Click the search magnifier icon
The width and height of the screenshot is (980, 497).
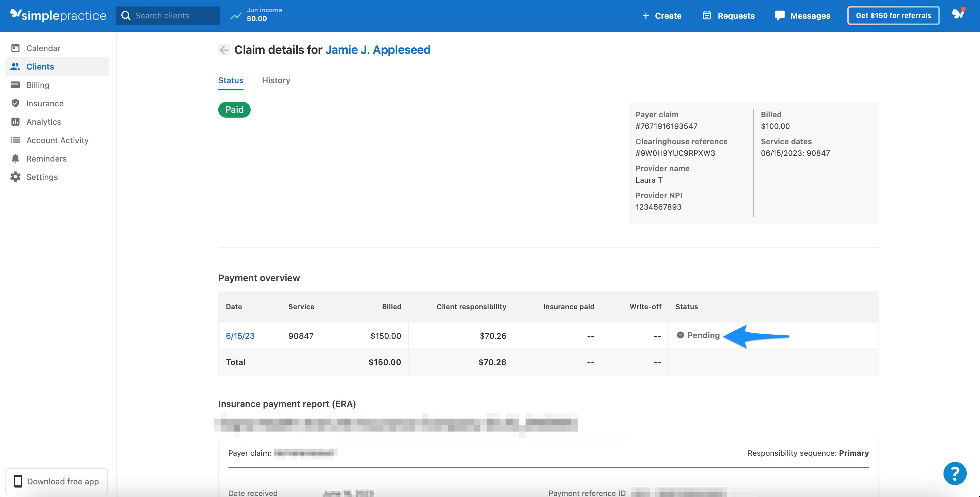tap(125, 16)
